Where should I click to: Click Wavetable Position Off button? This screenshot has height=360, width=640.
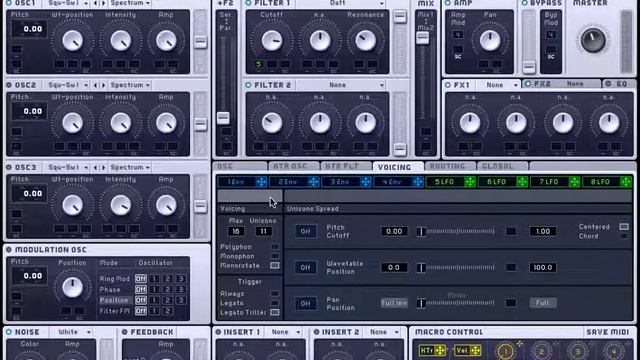pos(305,268)
